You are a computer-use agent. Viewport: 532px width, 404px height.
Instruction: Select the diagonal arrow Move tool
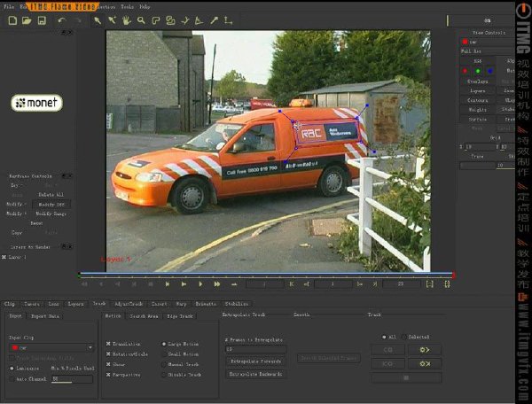[x=214, y=20]
